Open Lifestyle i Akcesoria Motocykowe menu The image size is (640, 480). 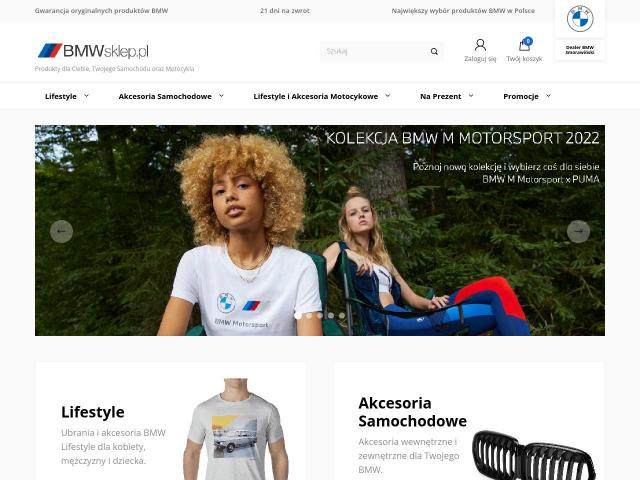pos(316,96)
